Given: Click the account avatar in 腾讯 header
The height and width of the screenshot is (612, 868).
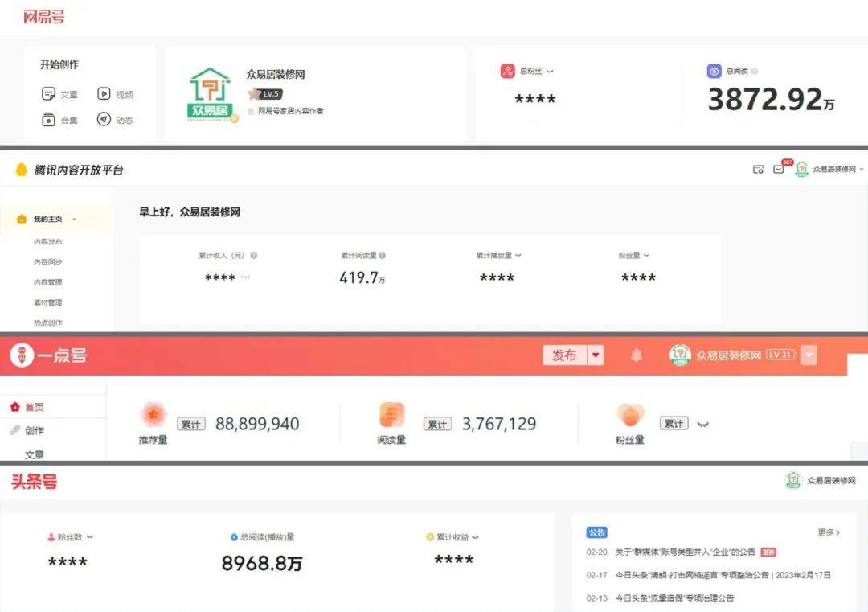Looking at the screenshot, I should [x=801, y=169].
